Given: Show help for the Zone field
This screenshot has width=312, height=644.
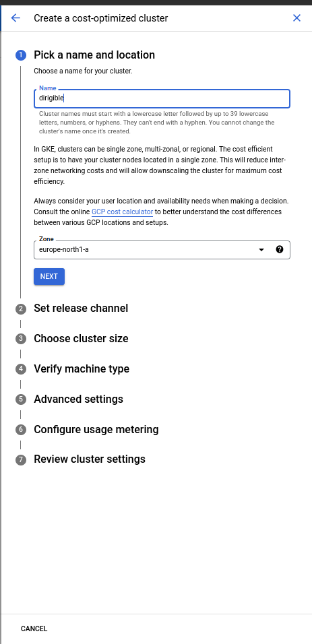Looking at the screenshot, I should pos(280,249).
